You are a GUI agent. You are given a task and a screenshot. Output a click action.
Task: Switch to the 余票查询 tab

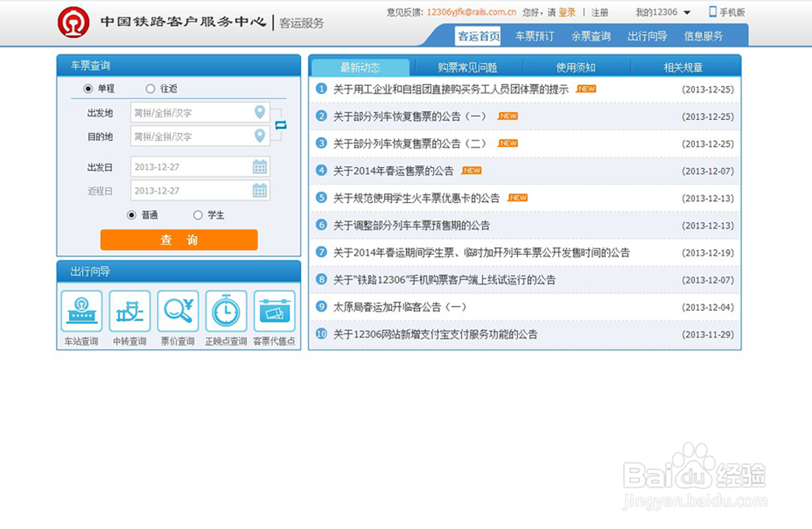point(590,36)
